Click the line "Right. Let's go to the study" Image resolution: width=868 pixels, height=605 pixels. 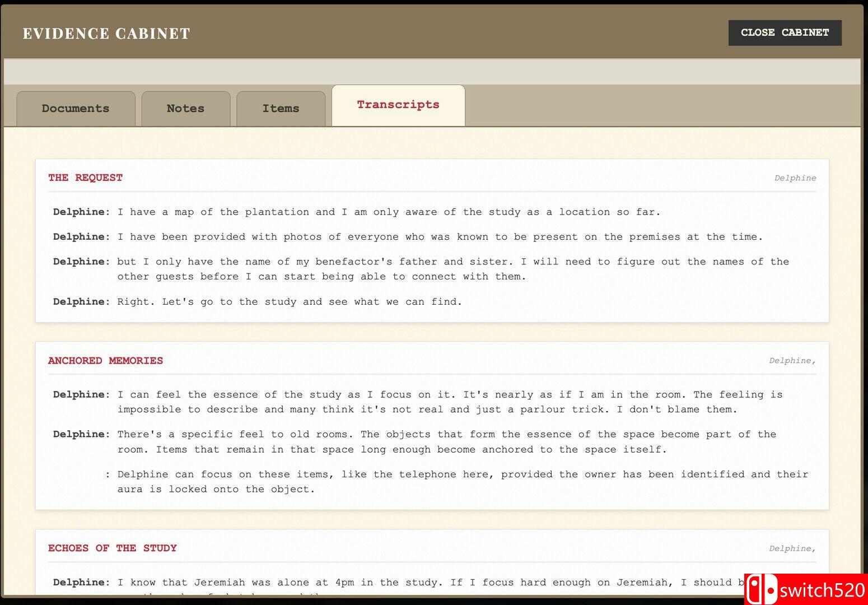(290, 302)
